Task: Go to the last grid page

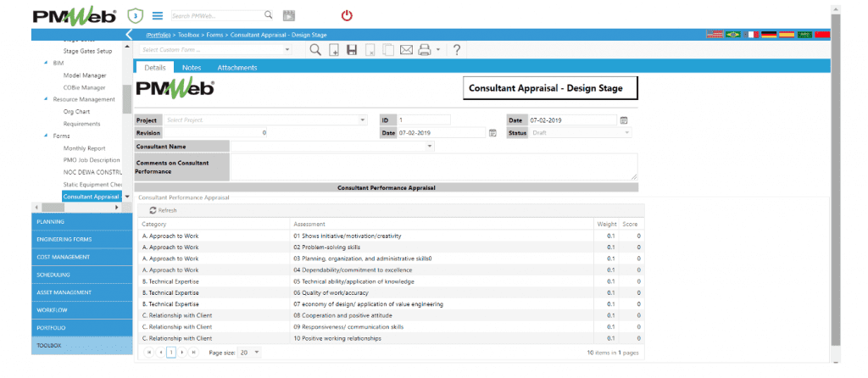Action: click(x=193, y=352)
